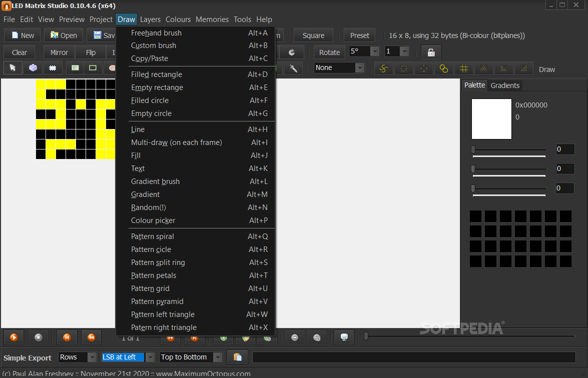
Task: Open the Layers menu
Action: pyautogui.click(x=150, y=19)
